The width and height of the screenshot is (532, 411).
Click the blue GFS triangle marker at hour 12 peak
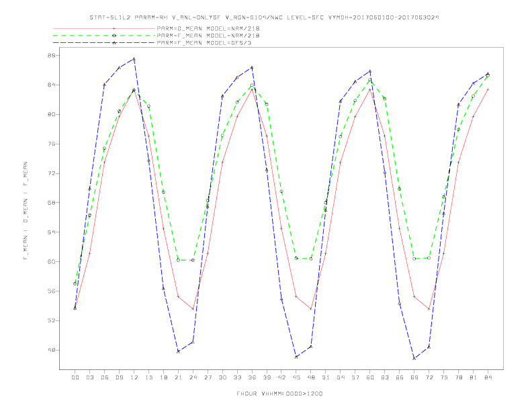pos(134,59)
